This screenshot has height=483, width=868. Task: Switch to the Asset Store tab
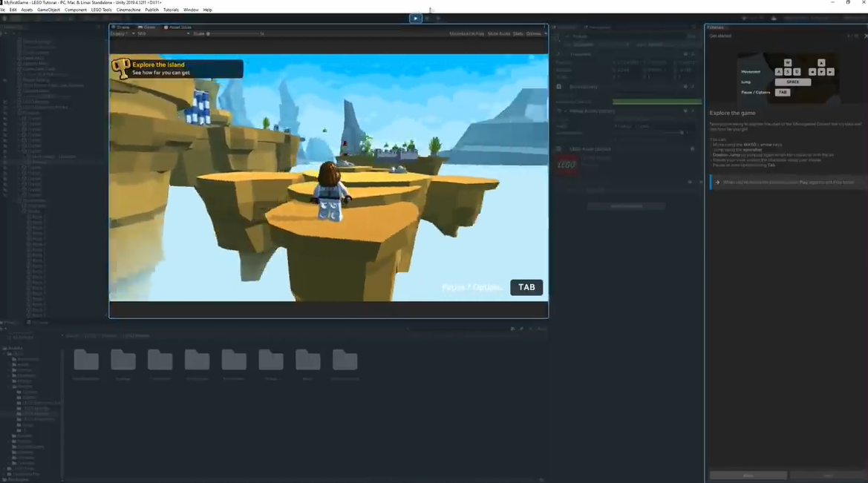178,27
